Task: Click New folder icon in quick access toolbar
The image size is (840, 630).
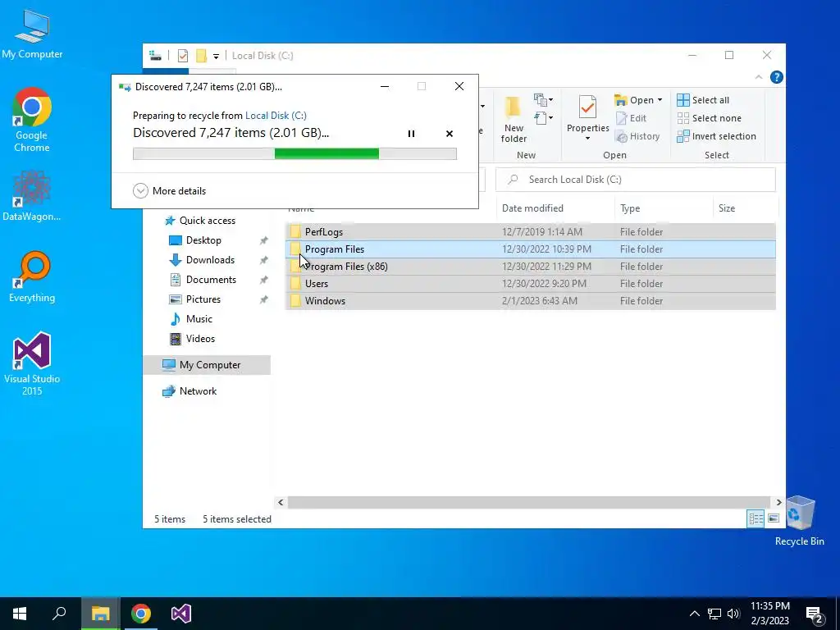Action: pyautogui.click(x=201, y=56)
